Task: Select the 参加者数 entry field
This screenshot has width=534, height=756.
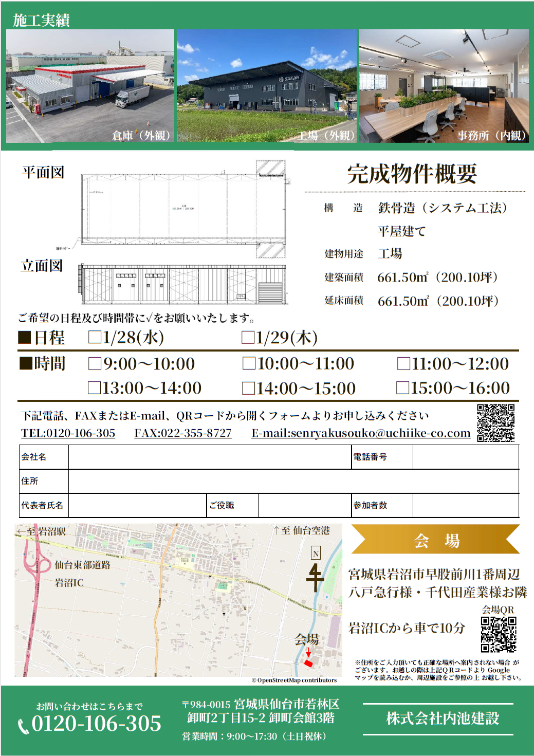Action: 465,505
